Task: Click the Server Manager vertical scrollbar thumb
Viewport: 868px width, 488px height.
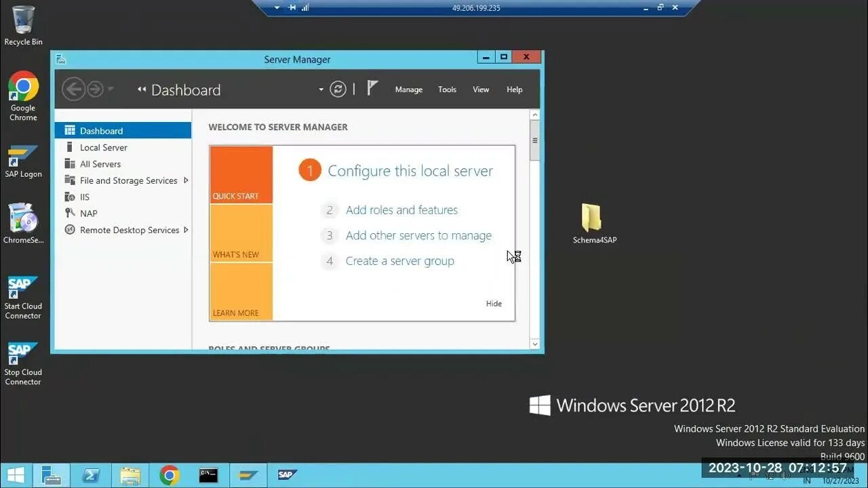Action: pyautogui.click(x=535, y=140)
